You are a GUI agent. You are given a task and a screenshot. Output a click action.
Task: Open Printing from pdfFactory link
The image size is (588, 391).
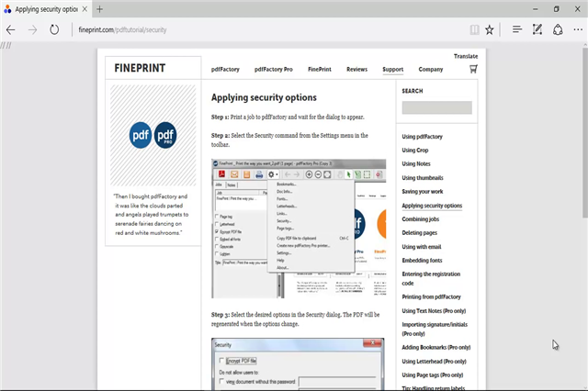(x=431, y=297)
